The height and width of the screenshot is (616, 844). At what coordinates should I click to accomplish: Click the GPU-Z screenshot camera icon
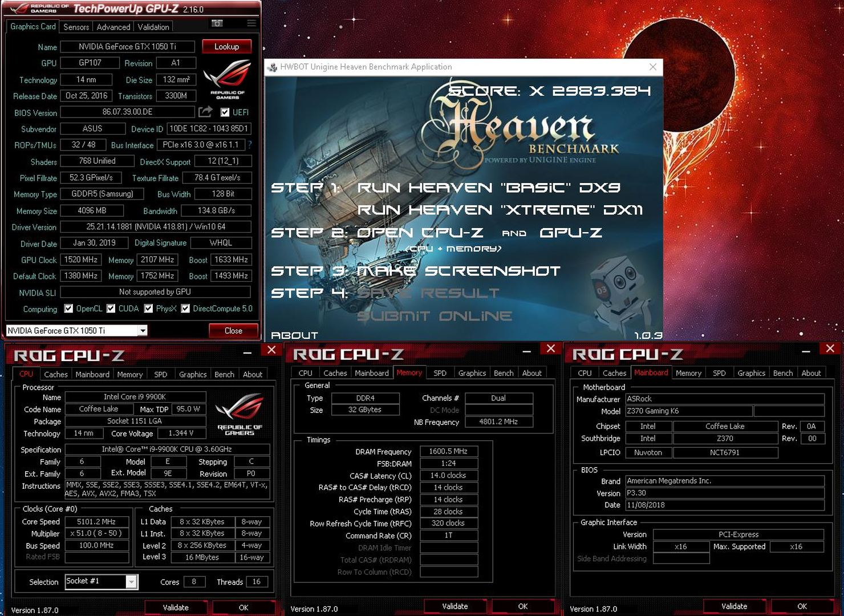click(217, 23)
